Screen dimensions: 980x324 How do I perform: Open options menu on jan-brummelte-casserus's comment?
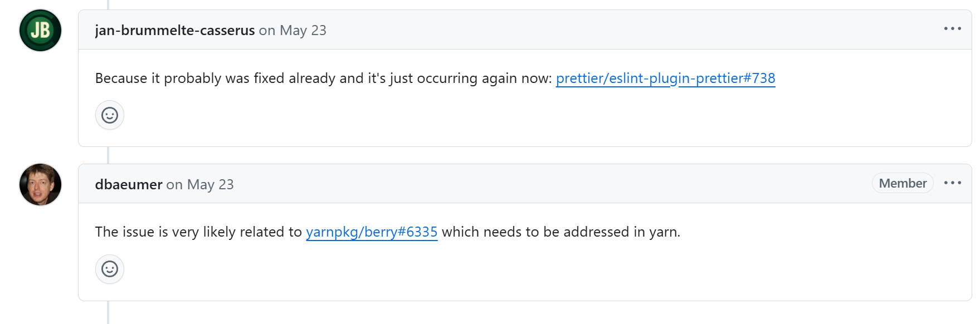coord(952,29)
